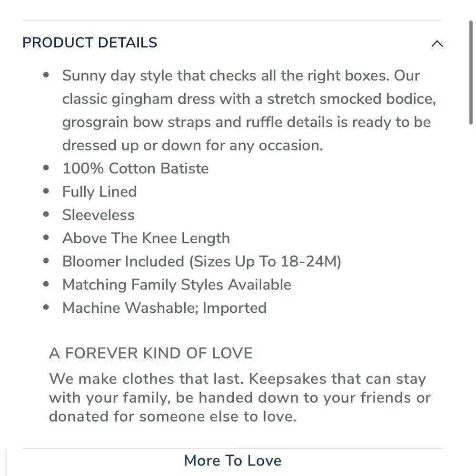Click the classic gingham dress sentence
476x476 pixels.
249,99
